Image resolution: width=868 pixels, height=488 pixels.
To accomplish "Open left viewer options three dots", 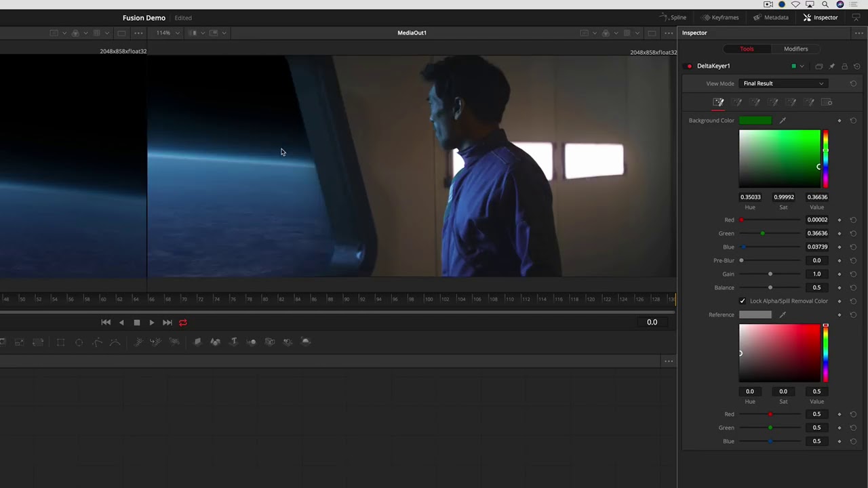I will click(138, 33).
